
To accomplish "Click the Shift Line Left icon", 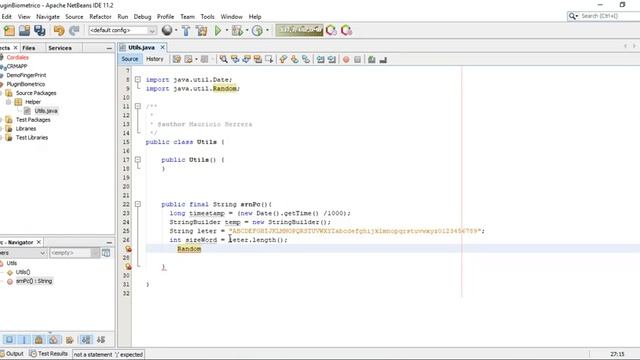I will pyautogui.click(x=321, y=60).
